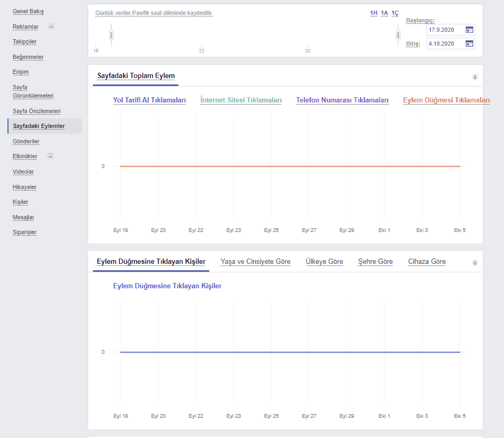The width and height of the screenshot is (504, 438).
Task: Open the Bitiş date calendar picker icon
Action: coord(468,44)
